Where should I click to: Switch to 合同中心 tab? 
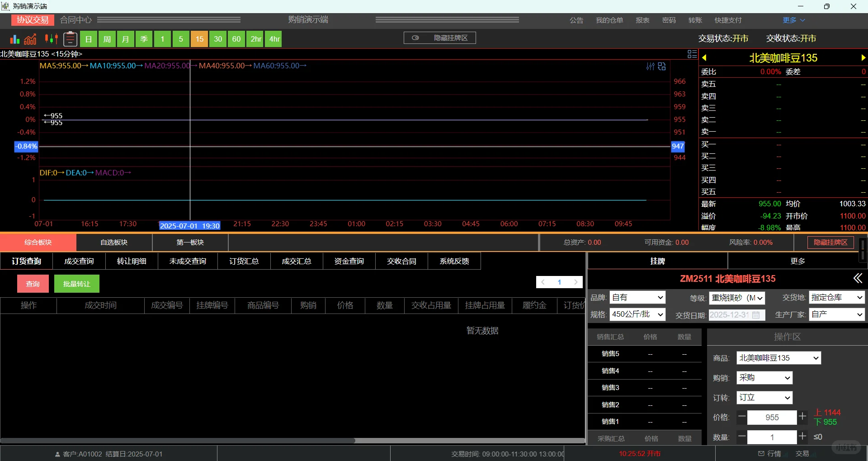(76, 20)
